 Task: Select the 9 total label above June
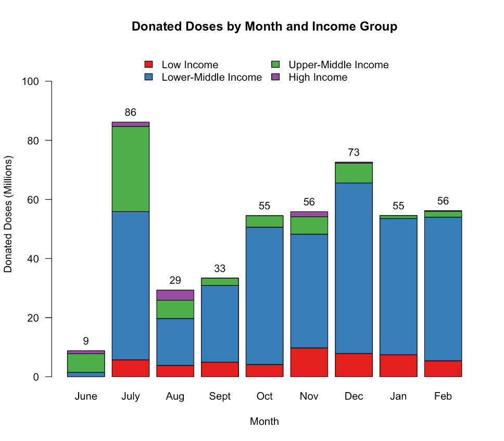(86, 342)
